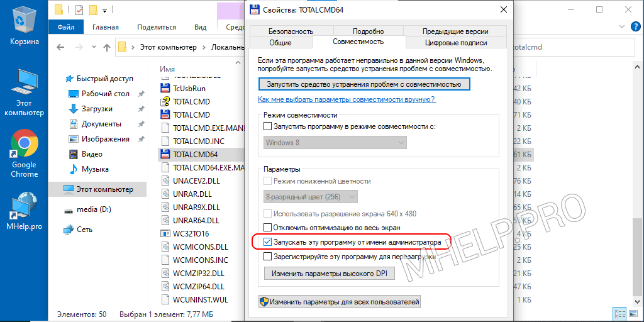Image resolution: width=644 pixels, height=322 pixels.
Task: Select UNRAR64.DLL file
Action: coord(196,221)
